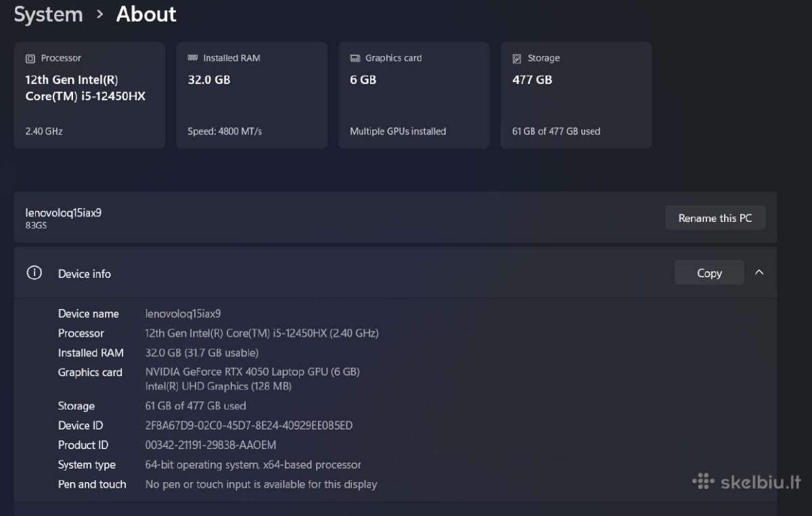Copy the device info
The width and height of the screenshot is (812, 516).
[x=709, y=273]
